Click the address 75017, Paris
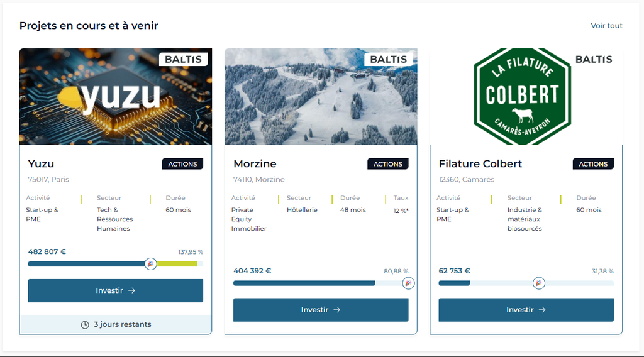Viewport: 644px width, 357px height. [x=48, y=179]
